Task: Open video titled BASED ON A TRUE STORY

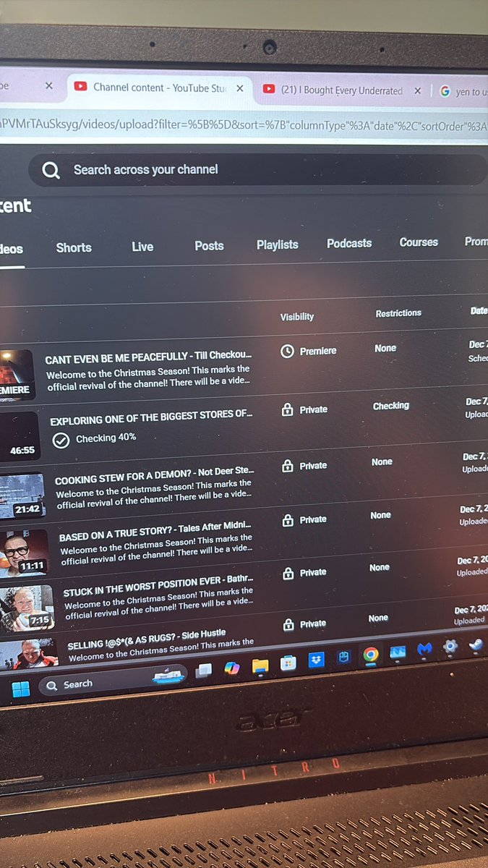Action: [x=155, y=534]
